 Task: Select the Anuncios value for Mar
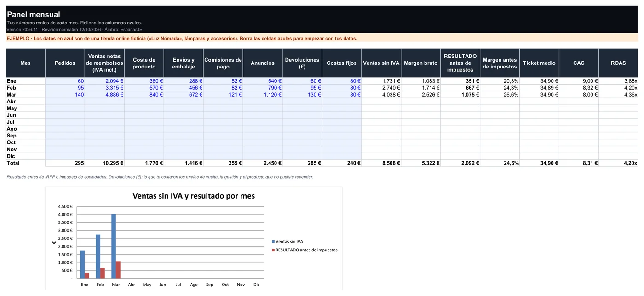pos(263,95)
